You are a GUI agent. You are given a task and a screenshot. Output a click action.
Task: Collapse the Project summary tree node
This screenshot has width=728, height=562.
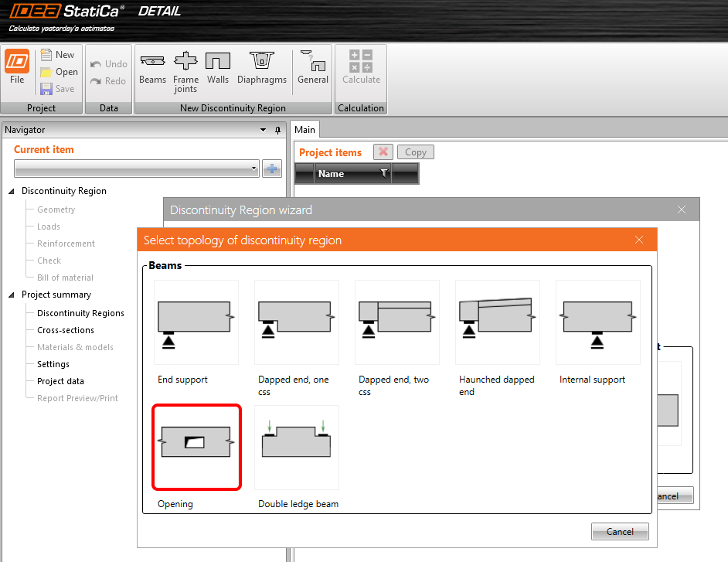tap(12, 295)
